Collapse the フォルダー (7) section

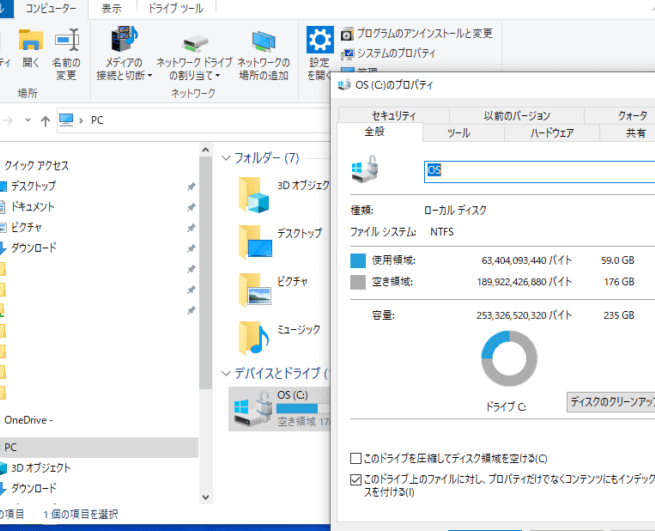[x=225, y=158]
